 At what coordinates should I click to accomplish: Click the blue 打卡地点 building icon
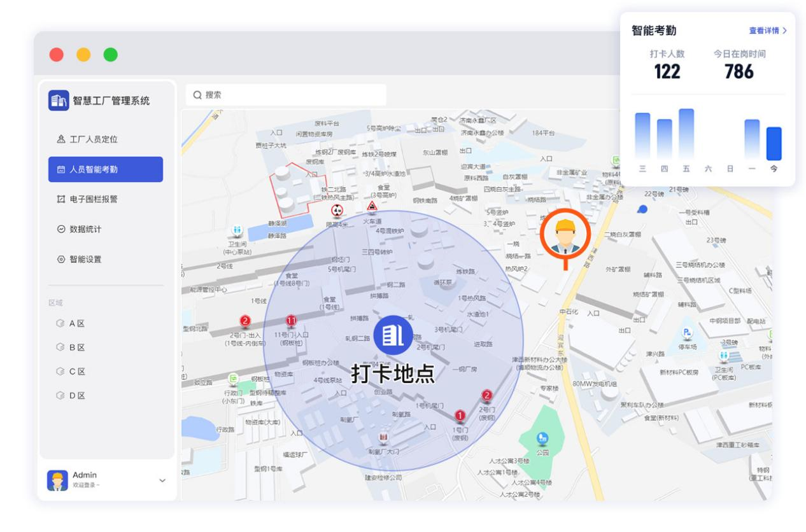pyautogui.click(x=393, y=334)
